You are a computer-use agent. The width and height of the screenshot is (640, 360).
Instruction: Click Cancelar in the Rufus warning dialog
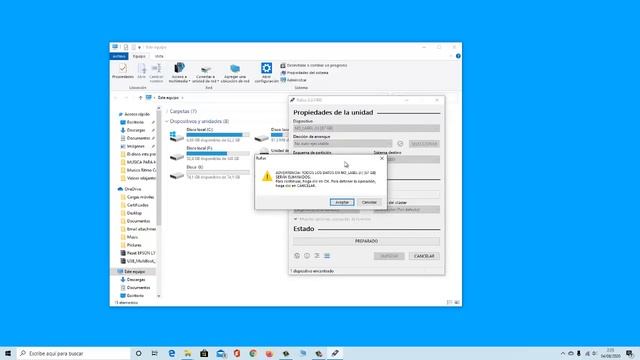point(369,202)
